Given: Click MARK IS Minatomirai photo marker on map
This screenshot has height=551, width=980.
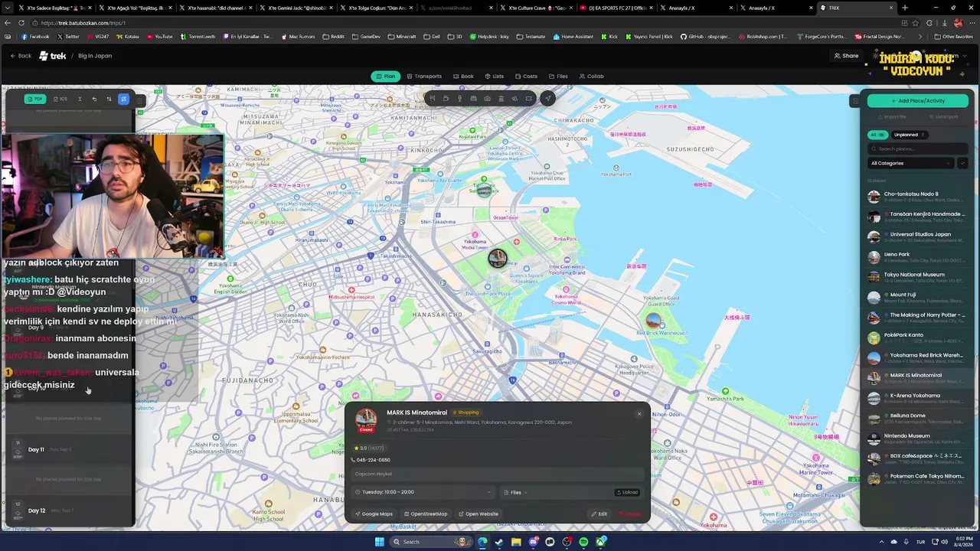Looking at the screenshot, I should pyautogui.click(x=498, y=259).
